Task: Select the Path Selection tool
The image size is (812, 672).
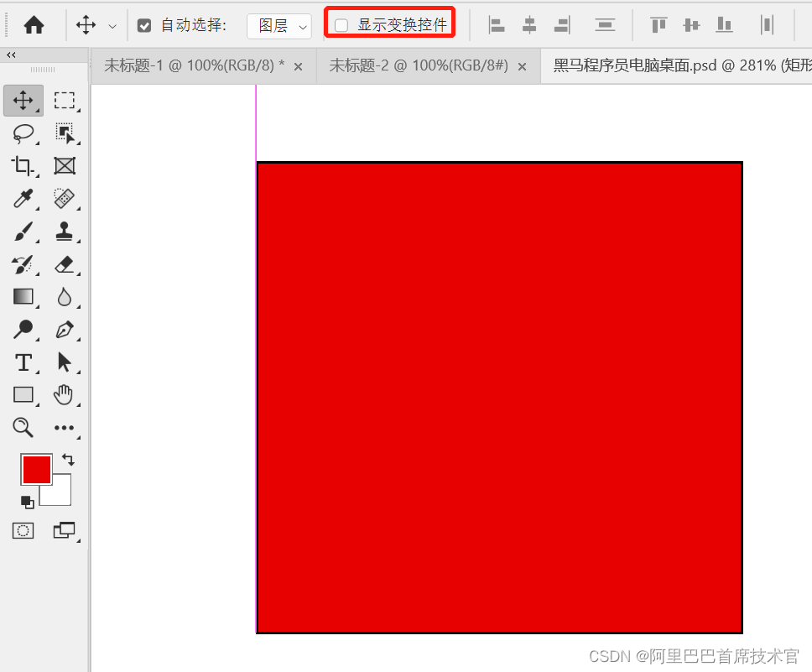Action: pyautogui.click(x=65, y=362)
